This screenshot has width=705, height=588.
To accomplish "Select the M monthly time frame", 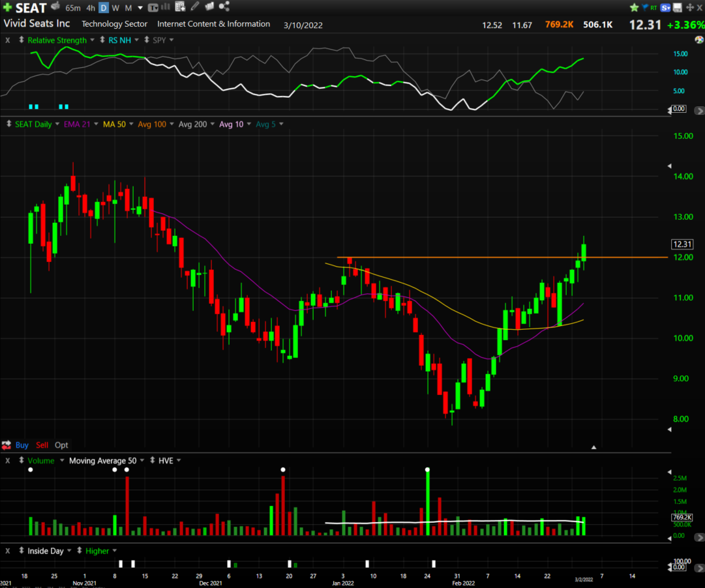I will [128, 8].
